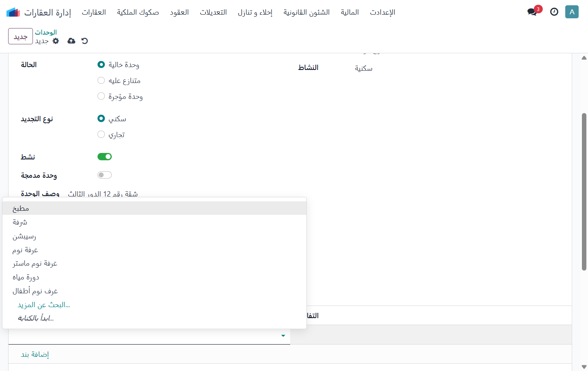Click the scrollbar up arrow

tap(584, 58)
